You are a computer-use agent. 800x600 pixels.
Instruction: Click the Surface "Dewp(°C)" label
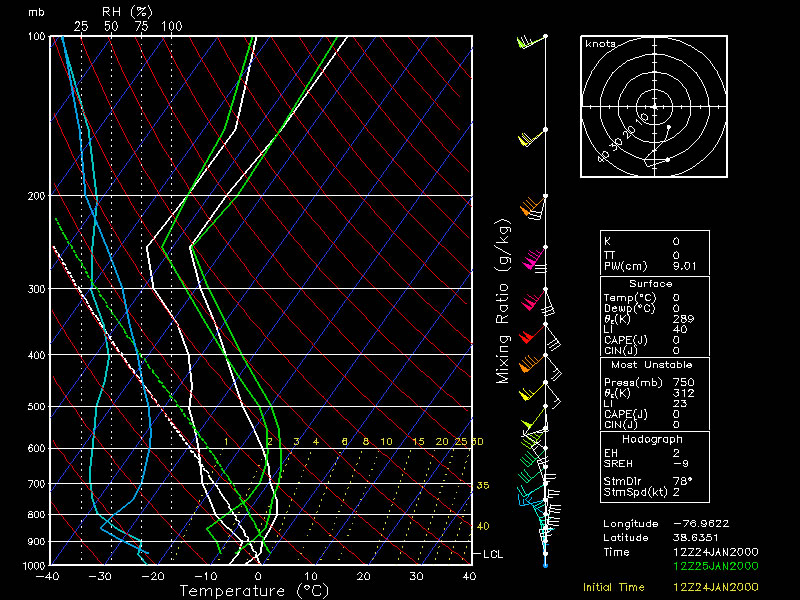pos(630,309)
